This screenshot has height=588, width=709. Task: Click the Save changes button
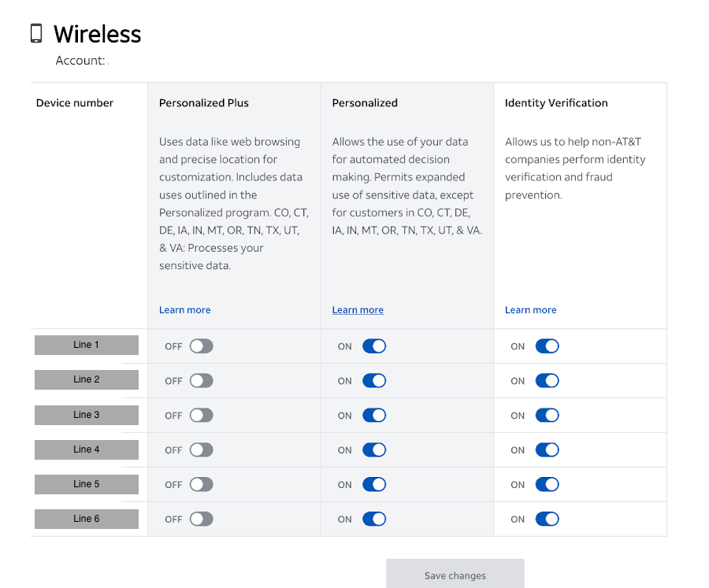[455, 573]
